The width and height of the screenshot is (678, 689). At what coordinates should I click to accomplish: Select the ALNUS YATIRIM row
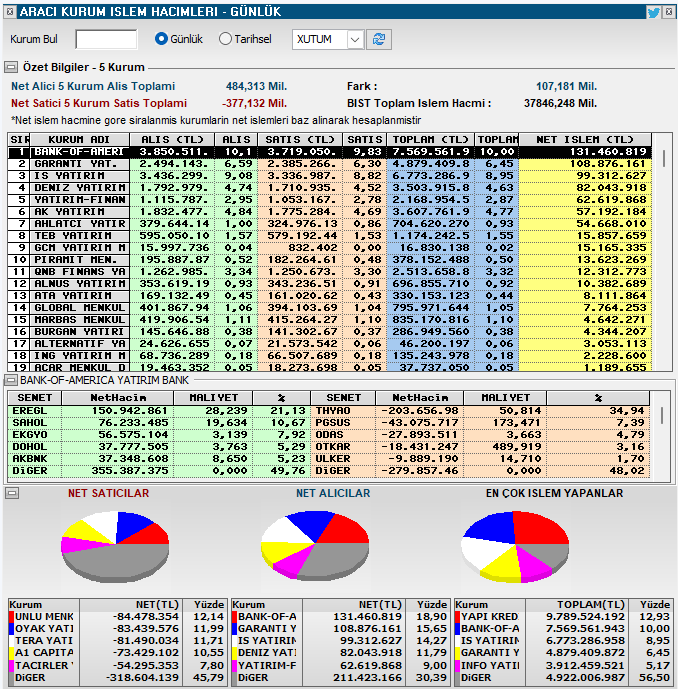pos(330,284)
